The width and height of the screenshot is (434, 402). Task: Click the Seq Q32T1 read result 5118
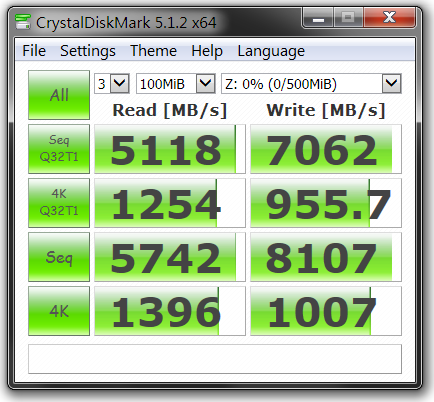[x=170, y=149]
